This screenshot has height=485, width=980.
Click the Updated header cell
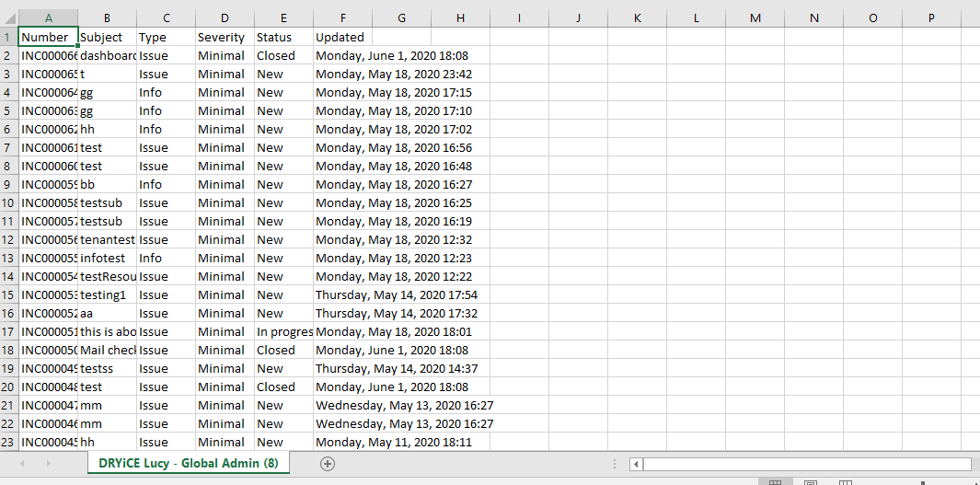point(340,38)
